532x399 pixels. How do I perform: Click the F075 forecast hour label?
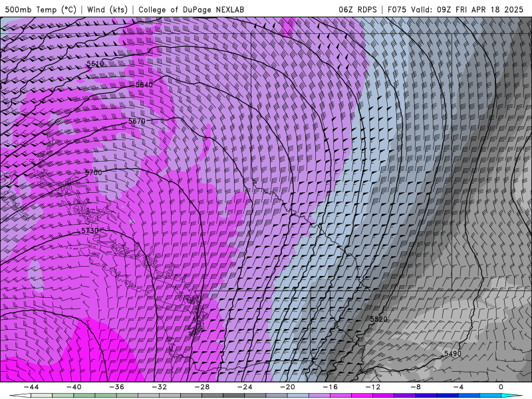pyautogui.click(x=397, y=9)
